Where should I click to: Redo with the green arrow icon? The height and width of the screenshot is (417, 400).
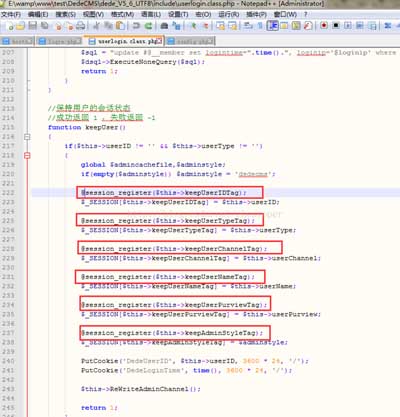(x=149, y=26)
